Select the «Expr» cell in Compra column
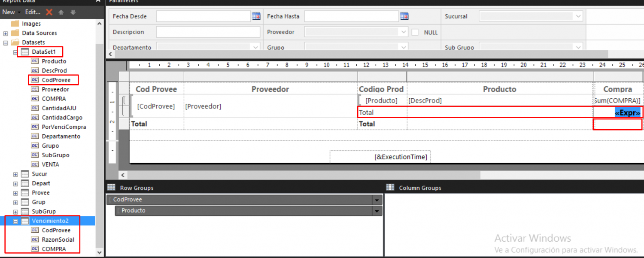Screen dimensions: 644x258 click(627, 113)
